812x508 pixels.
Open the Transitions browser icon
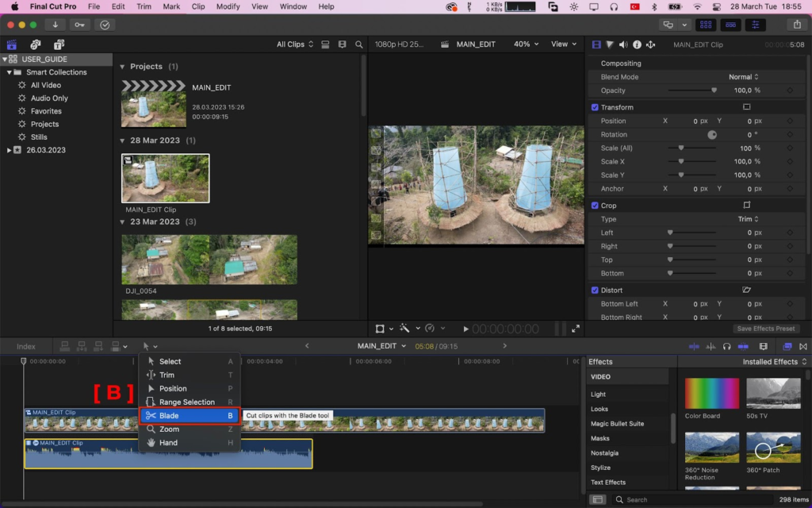(x=803, y=346)
